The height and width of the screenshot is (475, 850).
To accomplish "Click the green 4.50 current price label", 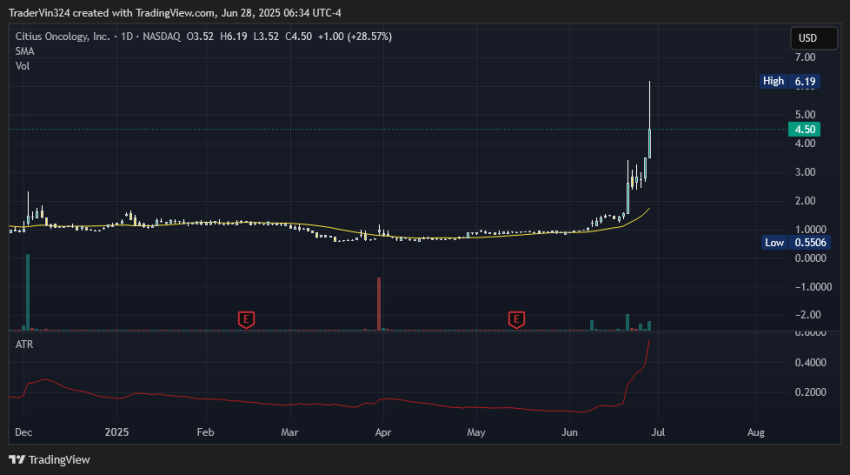I will coord(804,129).
